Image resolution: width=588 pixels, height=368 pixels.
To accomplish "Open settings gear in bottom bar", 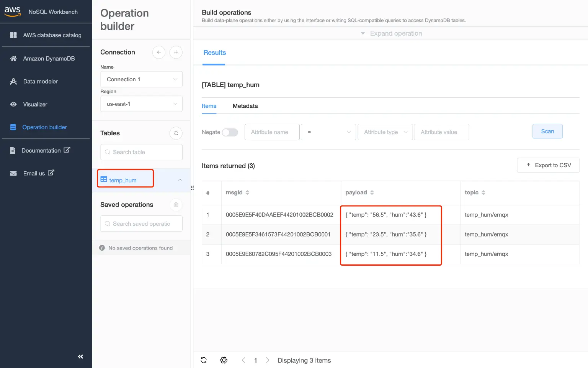I will 224,360.
